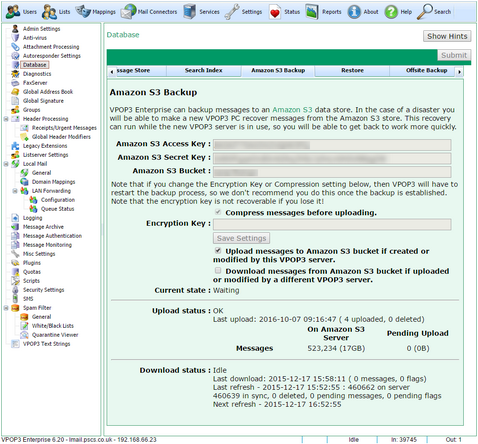Select Database in the sidebar tree
Viewport: 478px width, 444px height.
tap(35, 65)
